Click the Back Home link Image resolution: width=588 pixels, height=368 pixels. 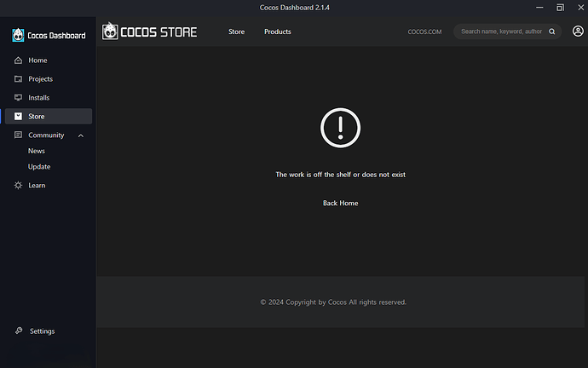tap(340, 203)
